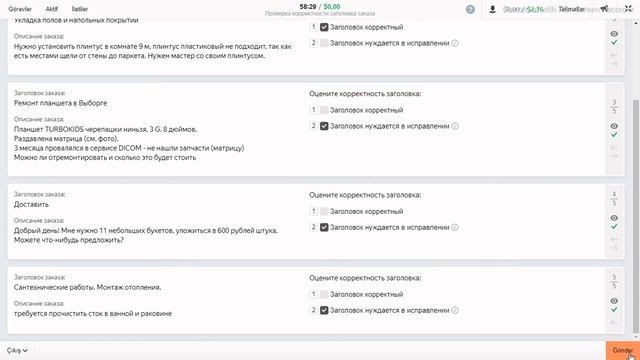640x360 pixels.
Task: Click right arrow on Доставить task
Action: click(614, 248)
